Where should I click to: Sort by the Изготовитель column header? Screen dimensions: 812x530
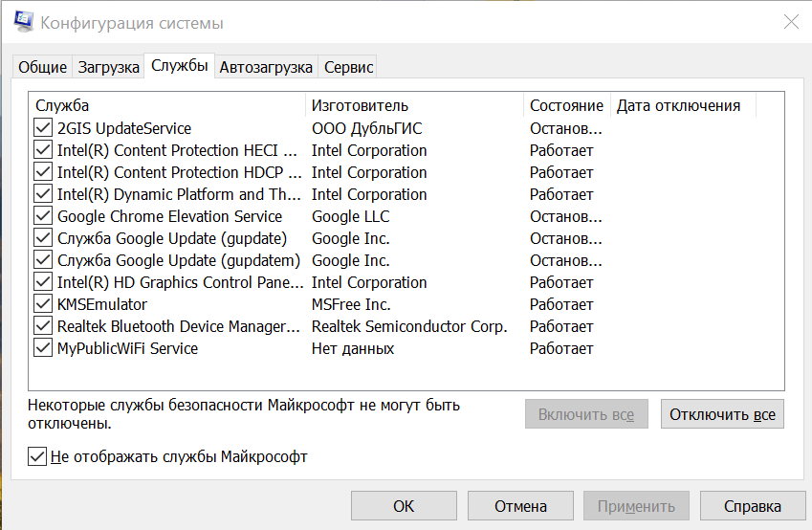tap(415, 105)
